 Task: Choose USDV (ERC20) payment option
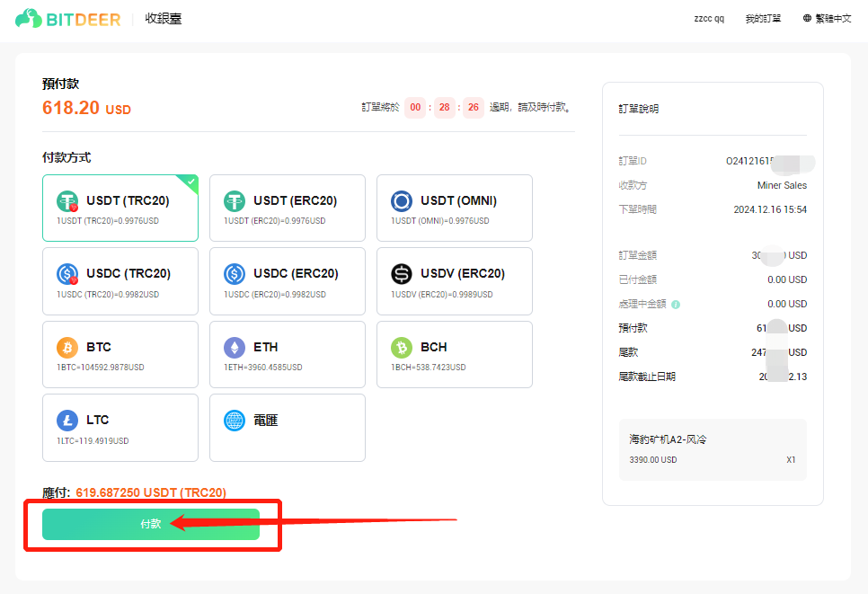click(x=455, y=281)
